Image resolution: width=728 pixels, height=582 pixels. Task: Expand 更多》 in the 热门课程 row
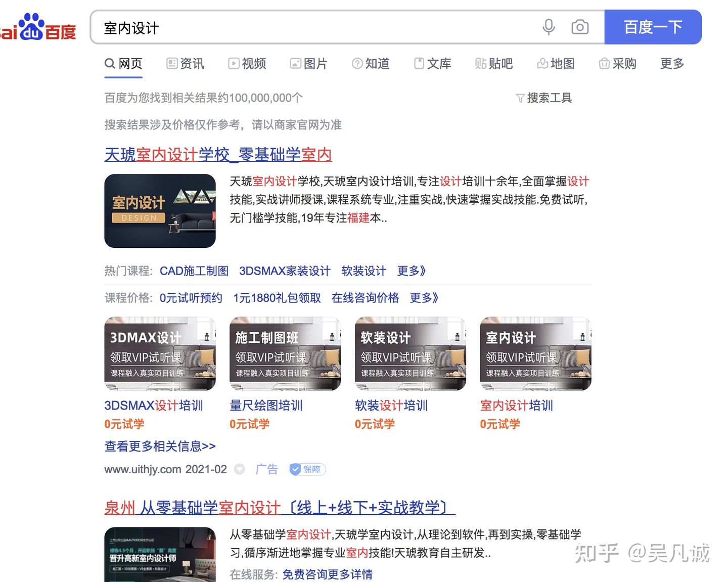412,271
